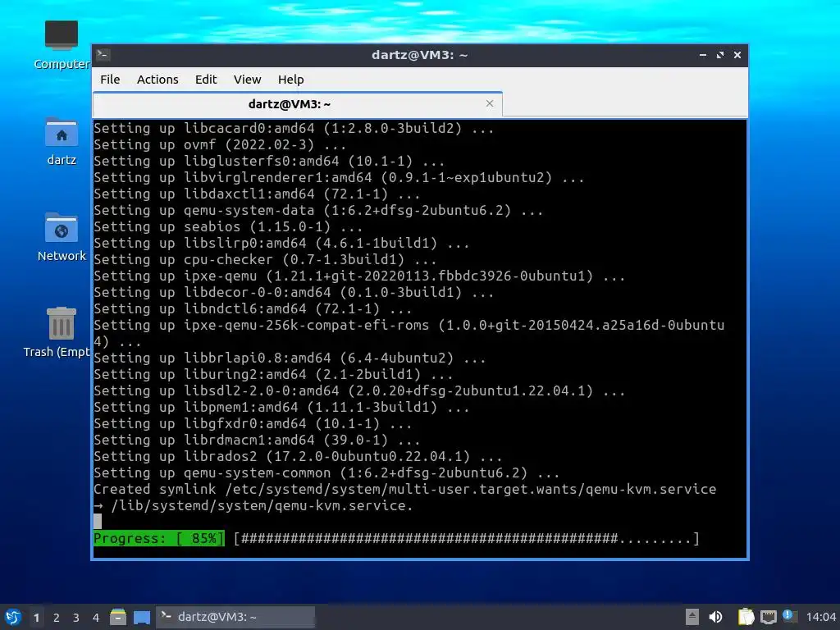
Task: Switch to virtual desktop 1
Action: pos(36,618)
